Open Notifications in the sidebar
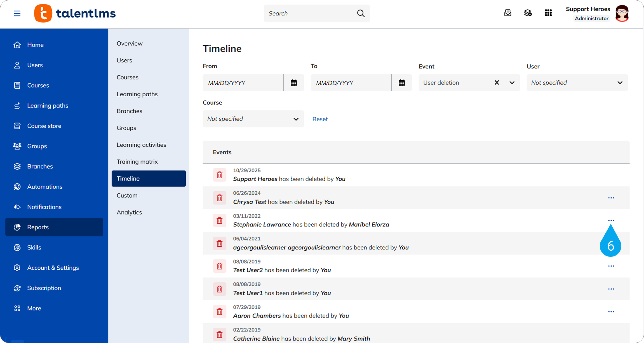This screenshot has width=644, height=343. 54,207
